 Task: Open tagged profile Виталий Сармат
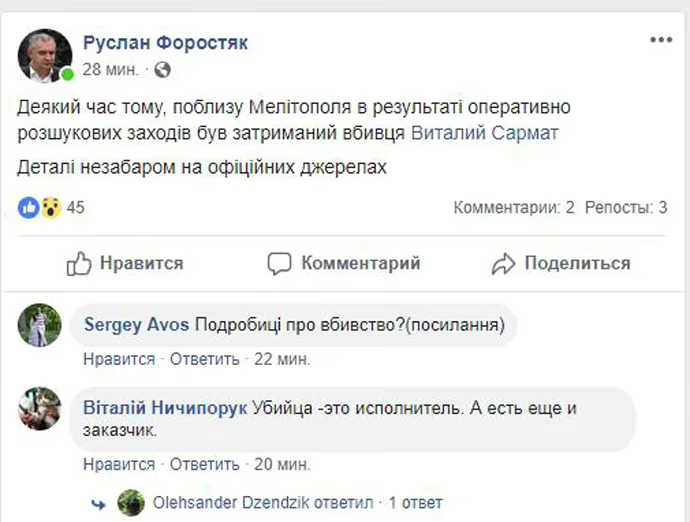(473, 134)
